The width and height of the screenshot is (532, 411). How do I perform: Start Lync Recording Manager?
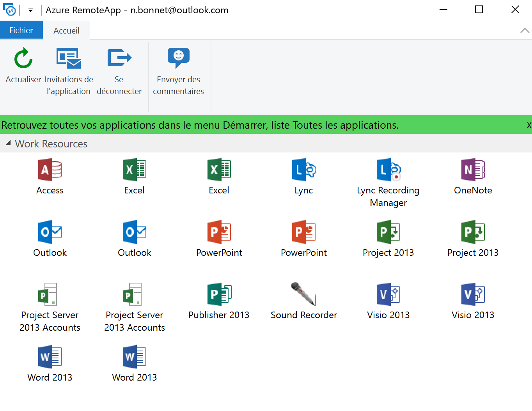click(388, 170)
